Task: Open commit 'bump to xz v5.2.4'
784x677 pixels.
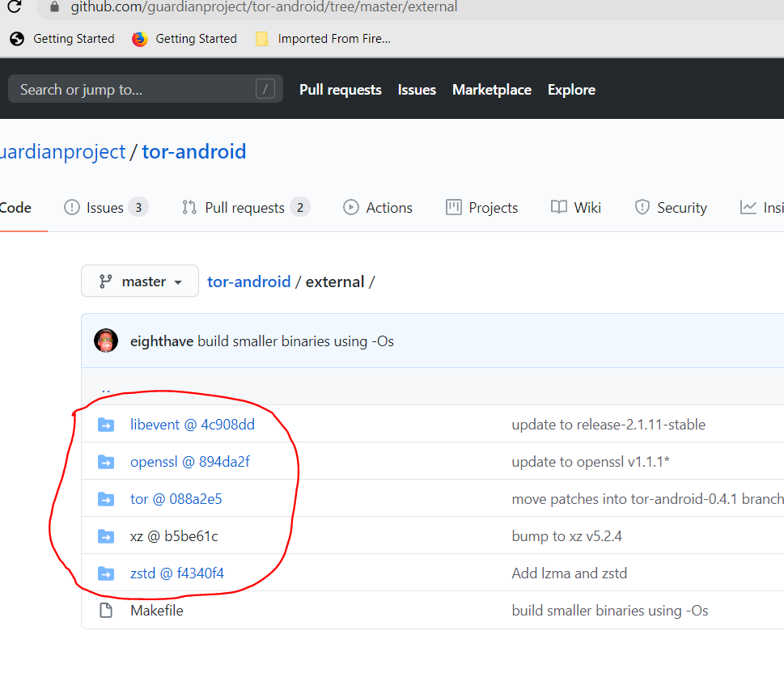Action: [x=566, y=536]
